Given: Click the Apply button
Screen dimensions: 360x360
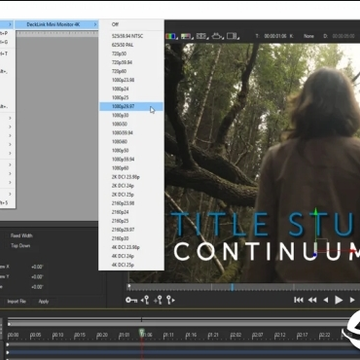Looking at the screenshot, I should pyautogui.click(x=44, y=301).
